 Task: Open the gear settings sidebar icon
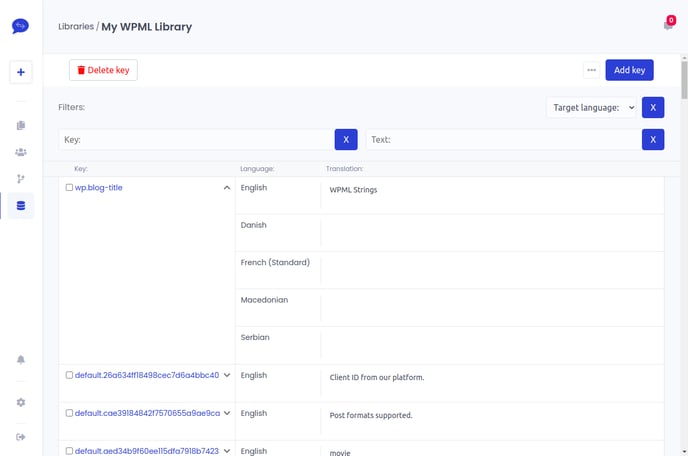21,402
